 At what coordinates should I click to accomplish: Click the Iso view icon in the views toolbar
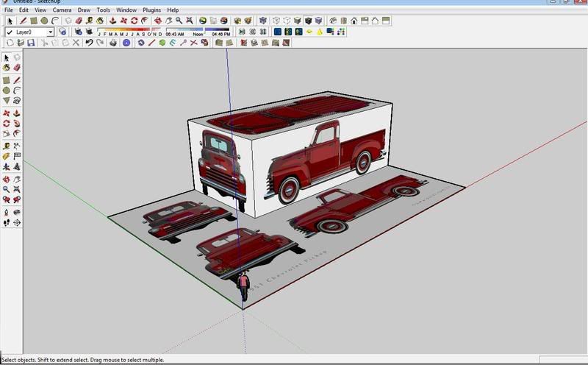(332, 21)
